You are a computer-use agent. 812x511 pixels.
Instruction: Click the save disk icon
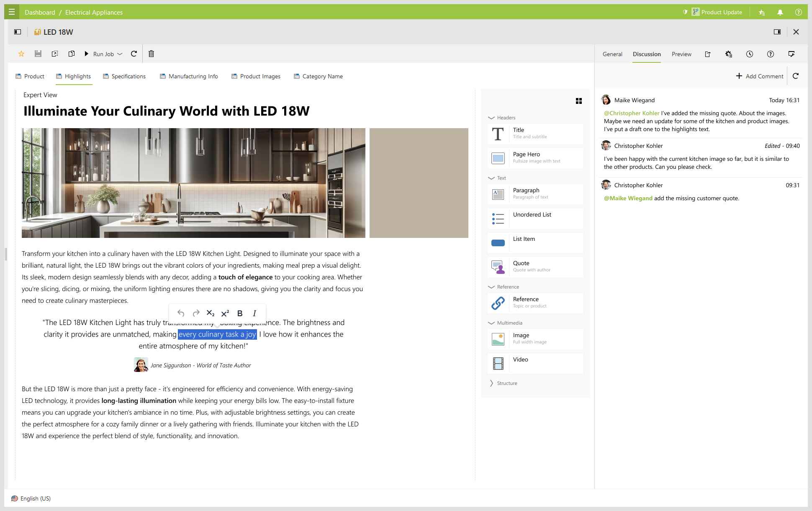pyautogui.click(x=38, y=54)
